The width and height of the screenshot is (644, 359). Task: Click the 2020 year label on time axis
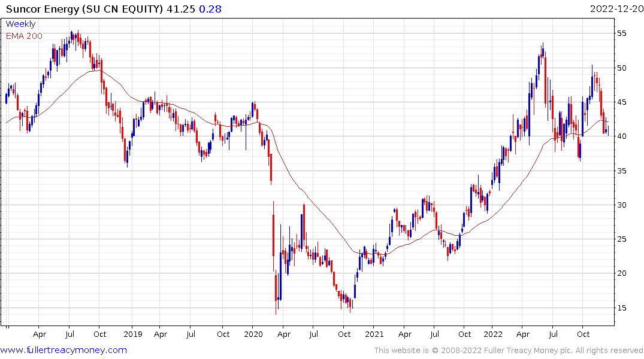pos(253,334)
